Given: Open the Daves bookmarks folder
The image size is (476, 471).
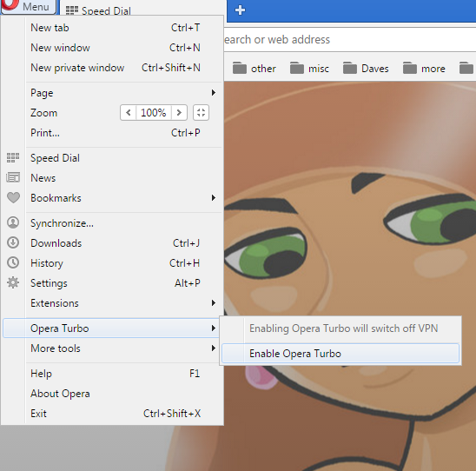Looking at the screenshot, I should click(x=366, y=69).
